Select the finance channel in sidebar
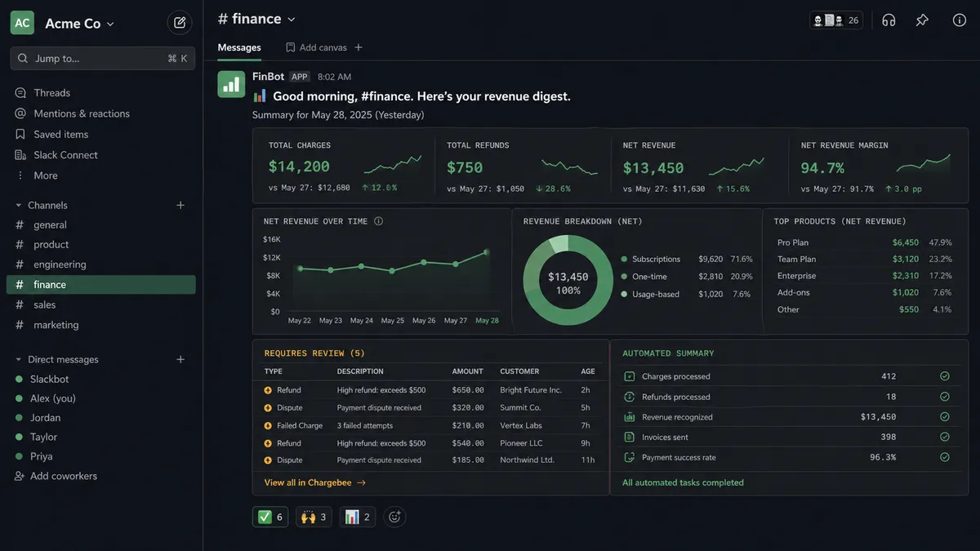The image size is (980, 551). [x=103, y=285]
